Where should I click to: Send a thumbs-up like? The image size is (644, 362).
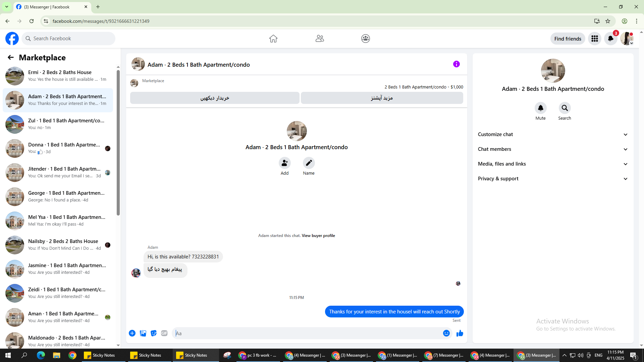click(460, 333)
